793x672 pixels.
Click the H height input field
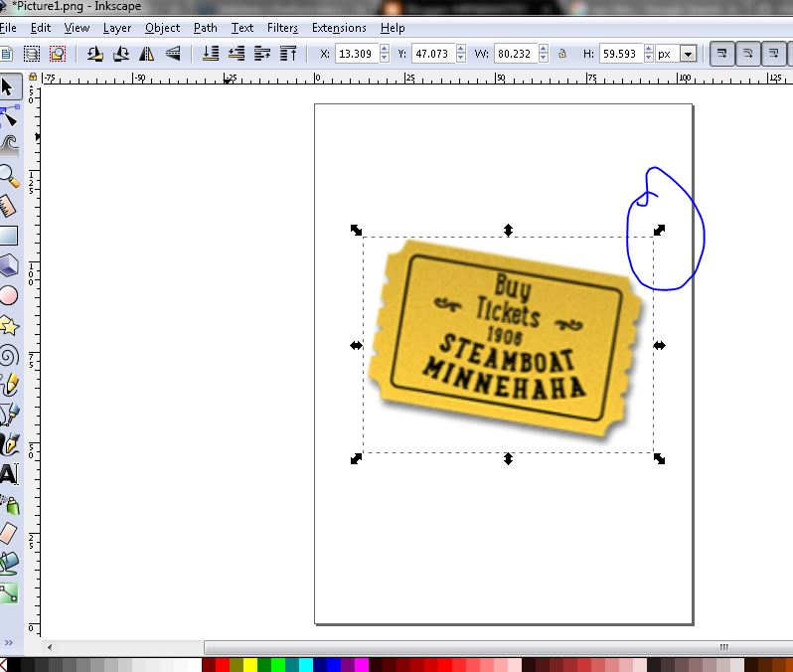[x=621, y=54]
